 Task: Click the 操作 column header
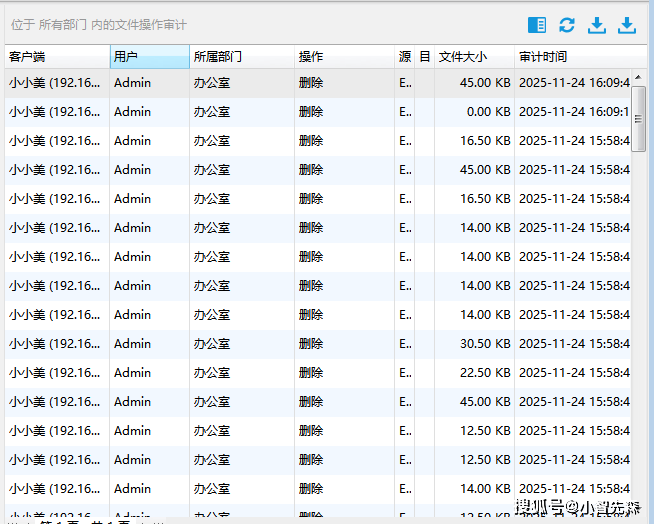point(344,57)
